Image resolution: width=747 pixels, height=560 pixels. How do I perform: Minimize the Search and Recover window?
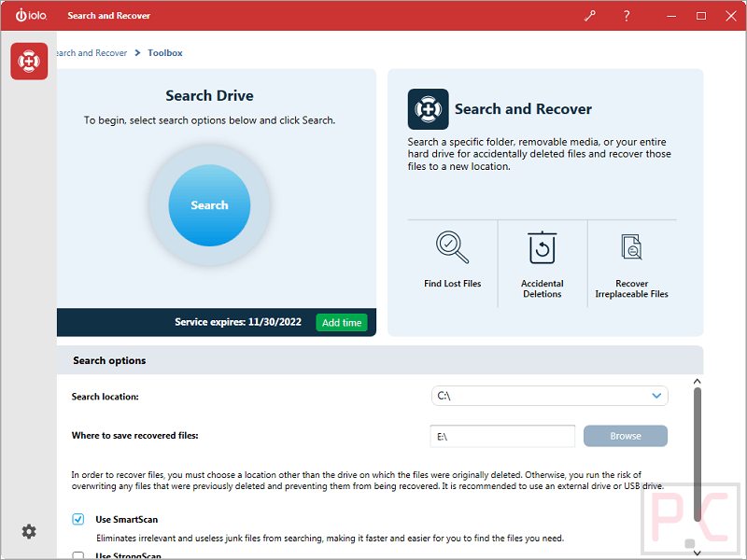[671, 16]
